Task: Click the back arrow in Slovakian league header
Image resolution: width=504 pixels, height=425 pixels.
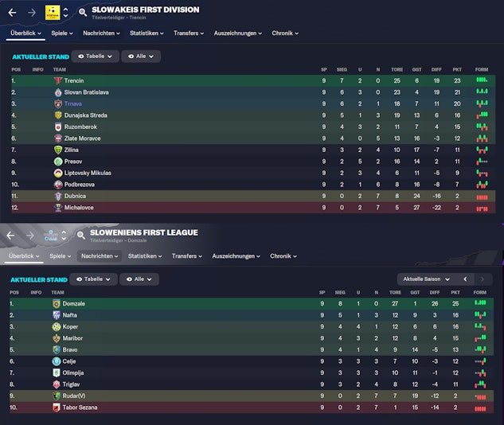Action: click(12, 13)
